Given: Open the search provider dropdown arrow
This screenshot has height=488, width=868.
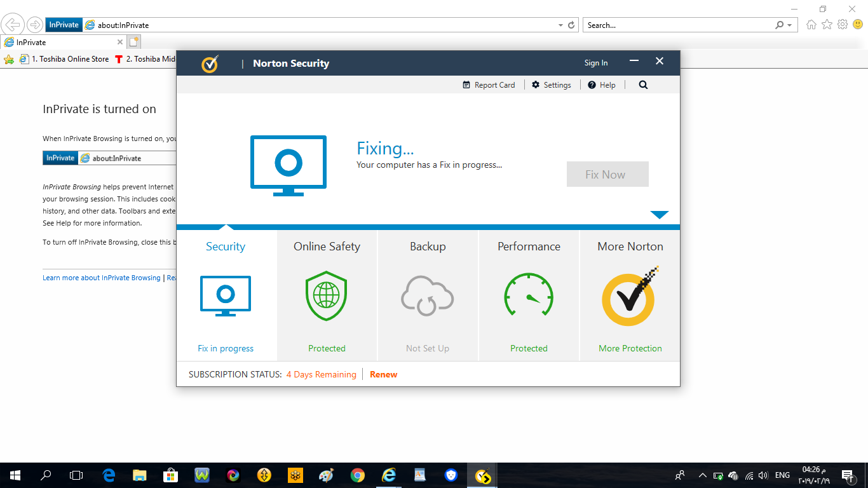Looking at the screenshot, I should click(x=790, y=25).
